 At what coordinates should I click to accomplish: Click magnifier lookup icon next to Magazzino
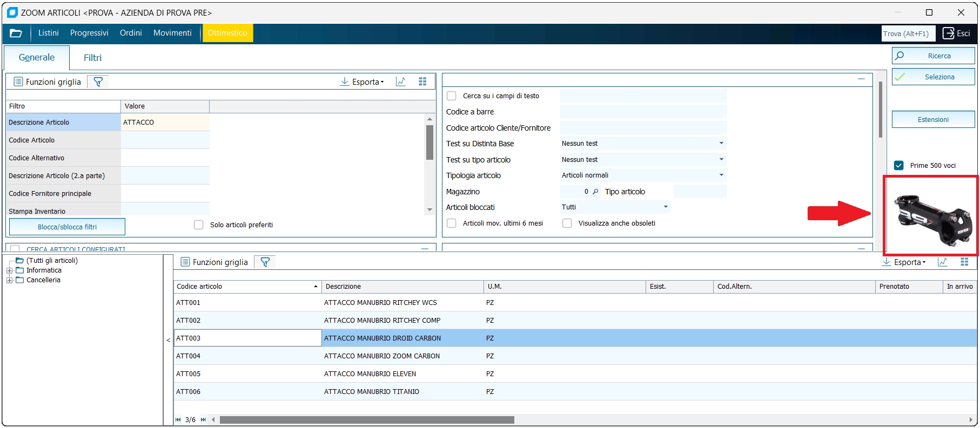click(x=595, y=192)
